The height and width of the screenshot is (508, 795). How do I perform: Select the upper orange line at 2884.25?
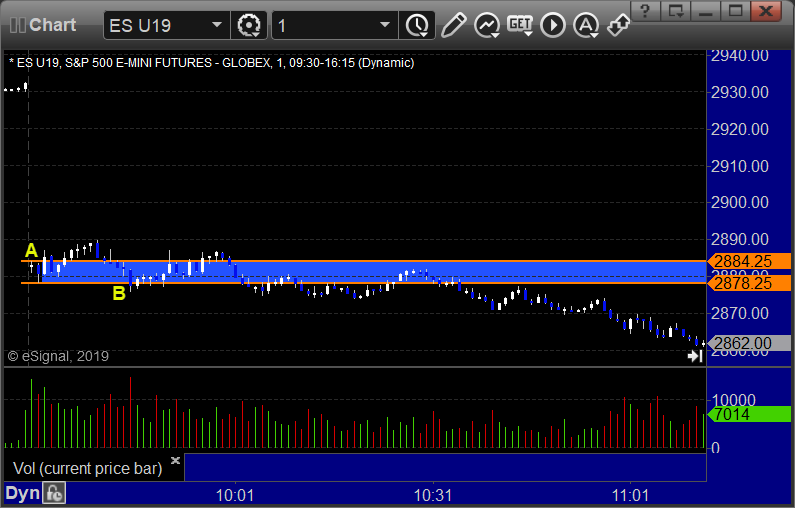pos(363,261)
